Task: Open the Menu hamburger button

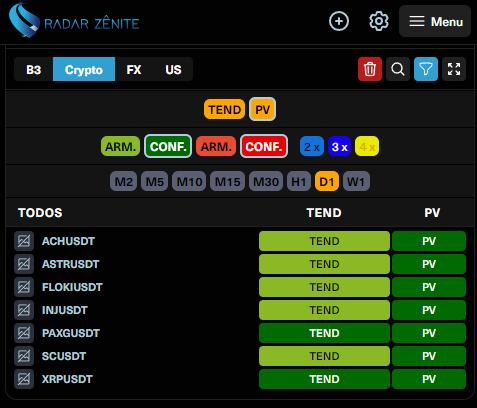Action: [x=435, y=21]
